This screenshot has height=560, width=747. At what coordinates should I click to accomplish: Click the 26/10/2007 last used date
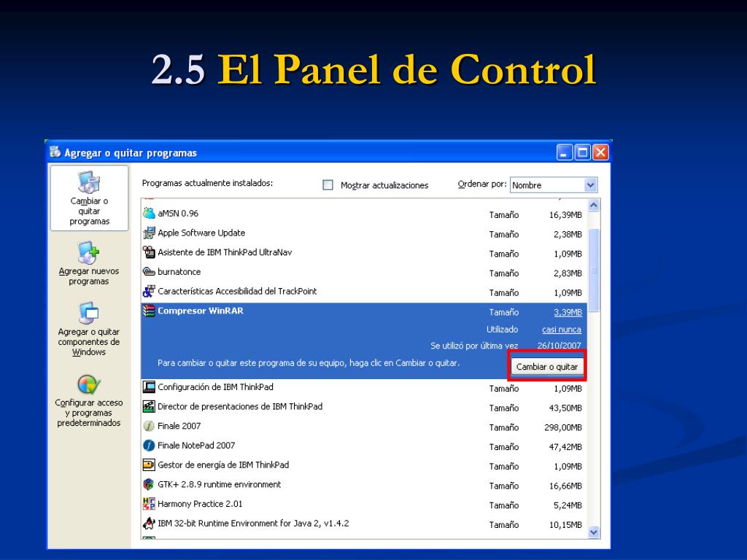coord(560,346)
